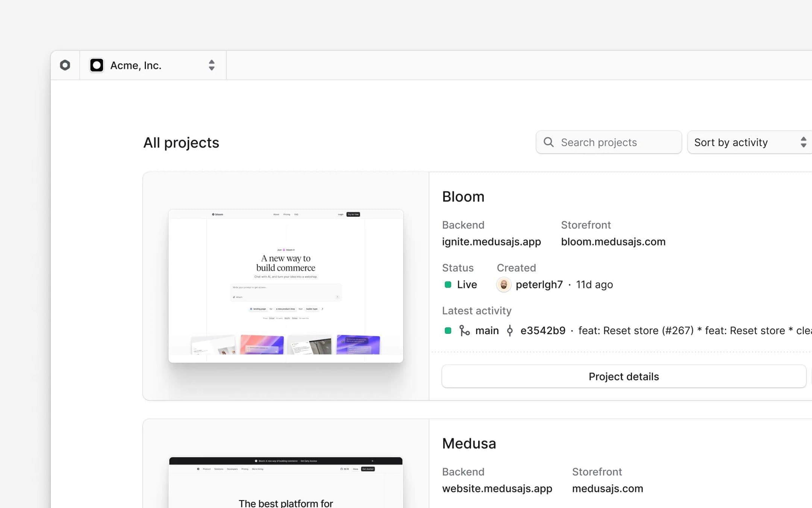
Task: Click peterlgh7's avatar image
Action: point(504,284)
